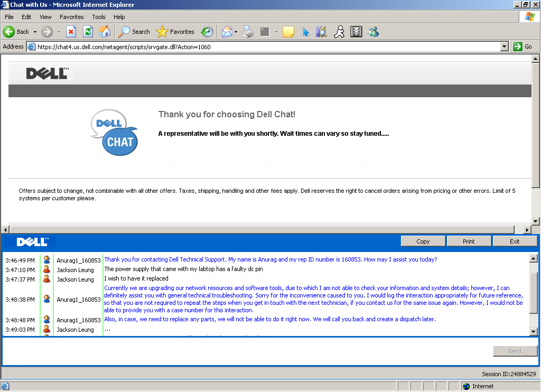
Task: Click Session ID:24884529 text
Action: (509, 374)
